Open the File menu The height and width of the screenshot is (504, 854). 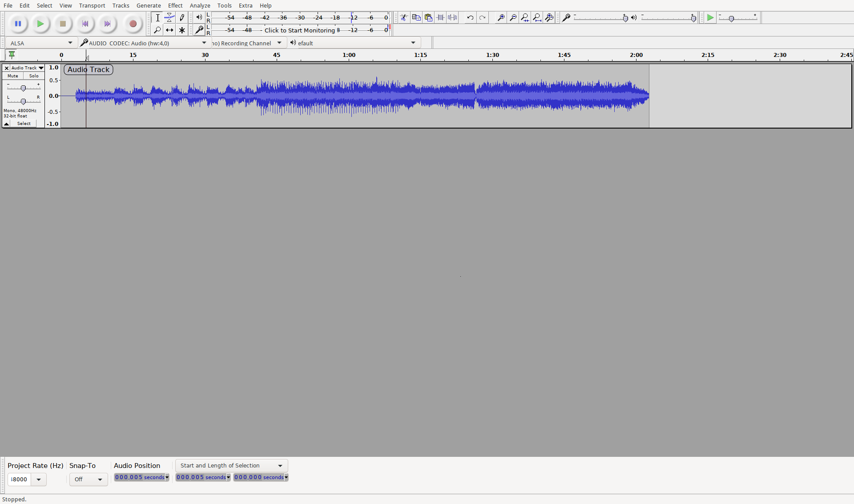(8, 5)
